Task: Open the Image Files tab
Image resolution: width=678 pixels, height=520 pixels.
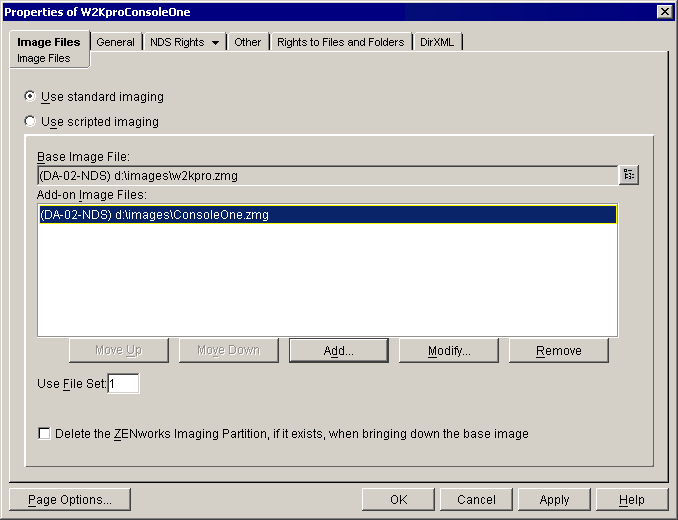Action: pos(49,42)
